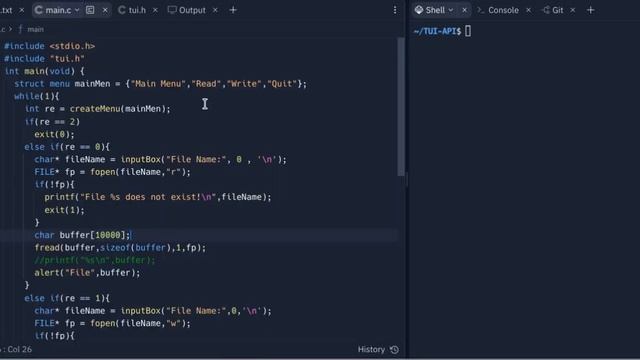
Task: Switch to the main.c tab
Action: click(58, 10)
